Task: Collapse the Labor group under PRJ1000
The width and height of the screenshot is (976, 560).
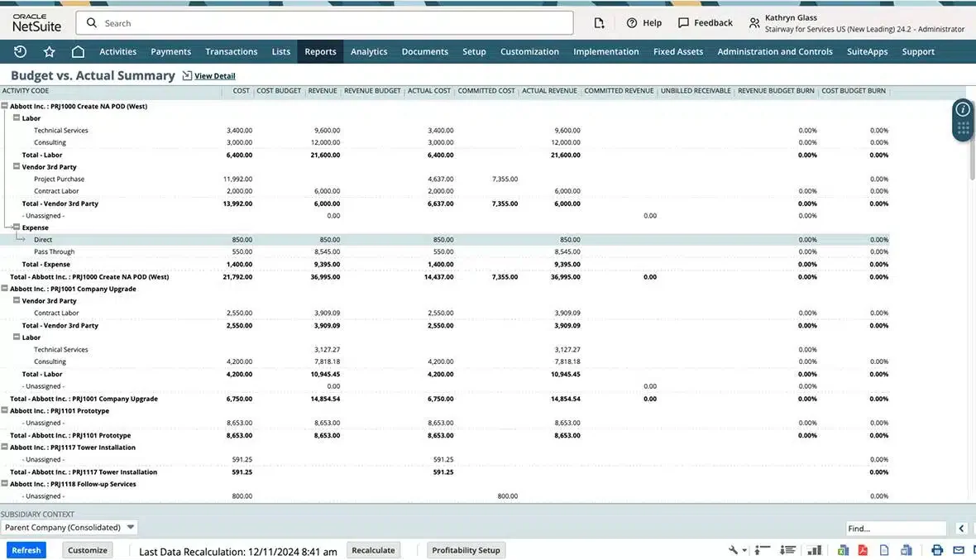Action: (x=17, y=117)
